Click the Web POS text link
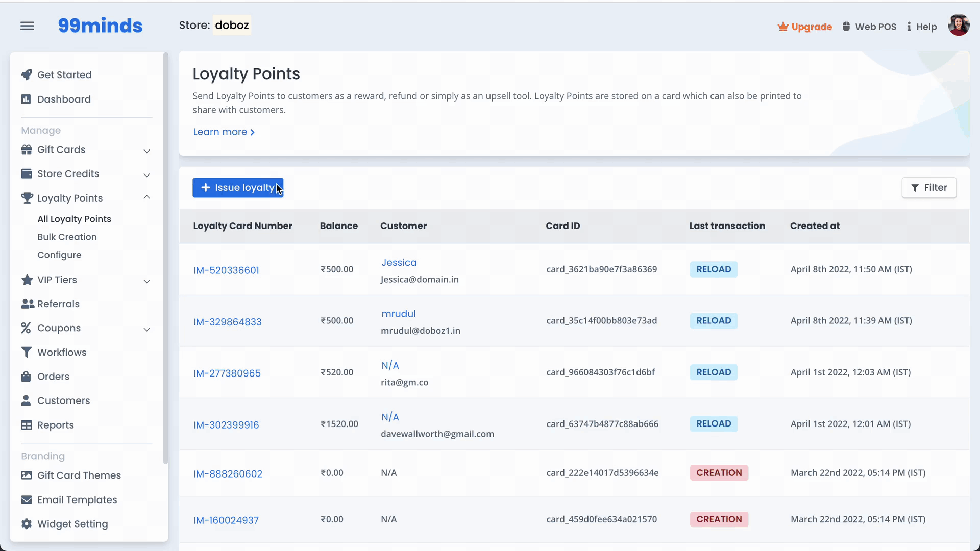The width and height of the screenshot is (980, 551). coord(875,27)
